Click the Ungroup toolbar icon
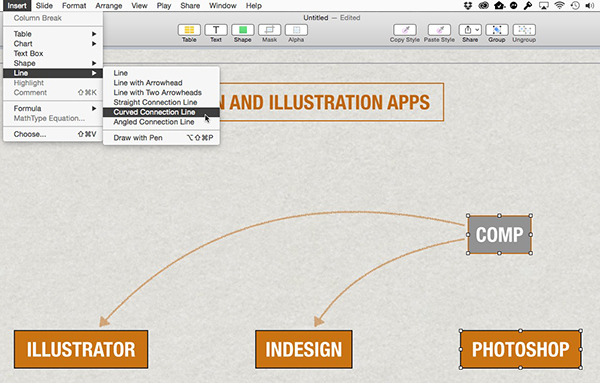The image size is (600, 383). pyautogui.click(x=524, y=30)
